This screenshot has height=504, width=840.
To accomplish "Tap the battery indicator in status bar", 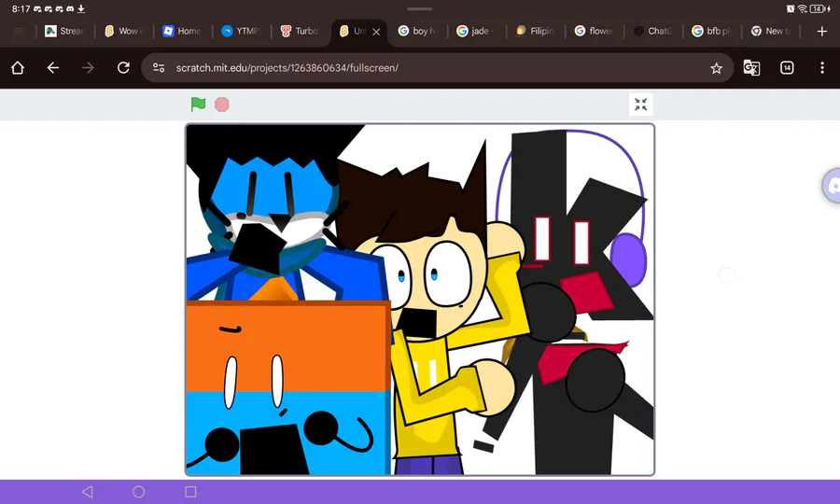I will click(x=819, y=8).
